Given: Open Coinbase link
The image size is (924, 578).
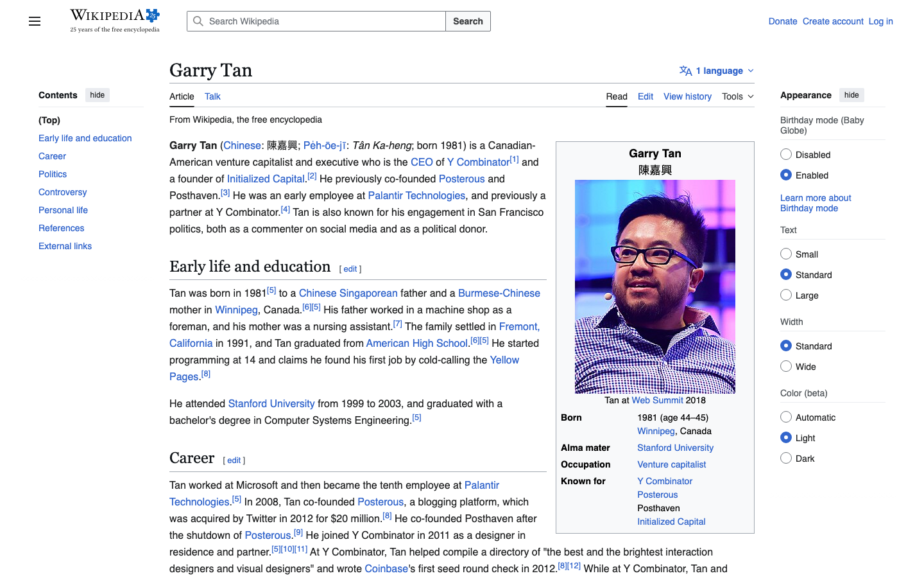Looking at the screenshot, I should [x=386, y=568].
